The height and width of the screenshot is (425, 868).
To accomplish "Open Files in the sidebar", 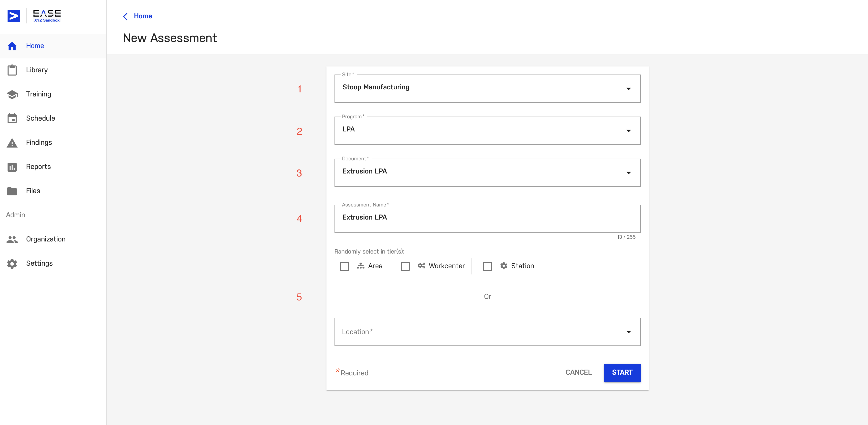I will 53,191.
